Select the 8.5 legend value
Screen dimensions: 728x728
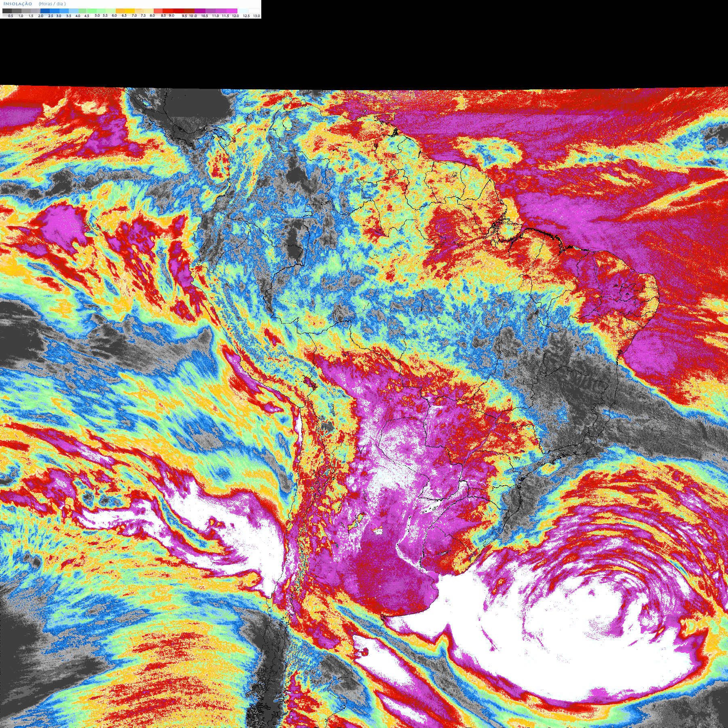pyautogui.click(x=163, y=15)
